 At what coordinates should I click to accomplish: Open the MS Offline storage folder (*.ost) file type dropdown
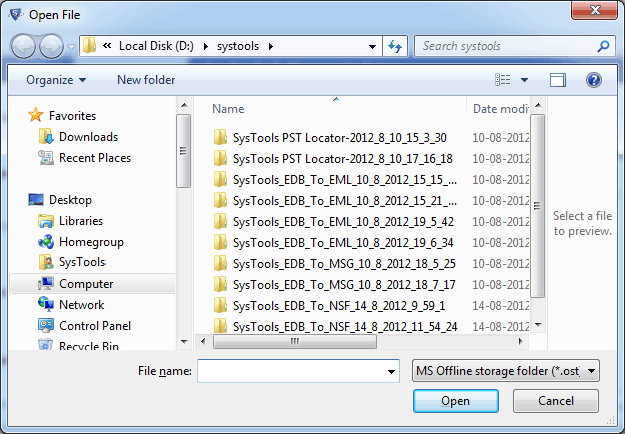point(505,371)
